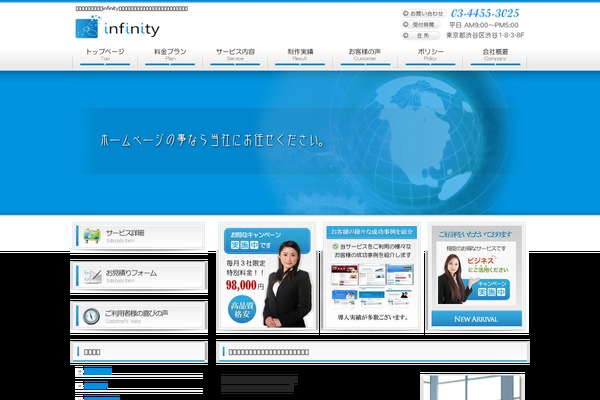Image resolution: width=600 pixels, height=400 pixels.
Task: Click the 受付時間 hours label icon
Action: 421,24
